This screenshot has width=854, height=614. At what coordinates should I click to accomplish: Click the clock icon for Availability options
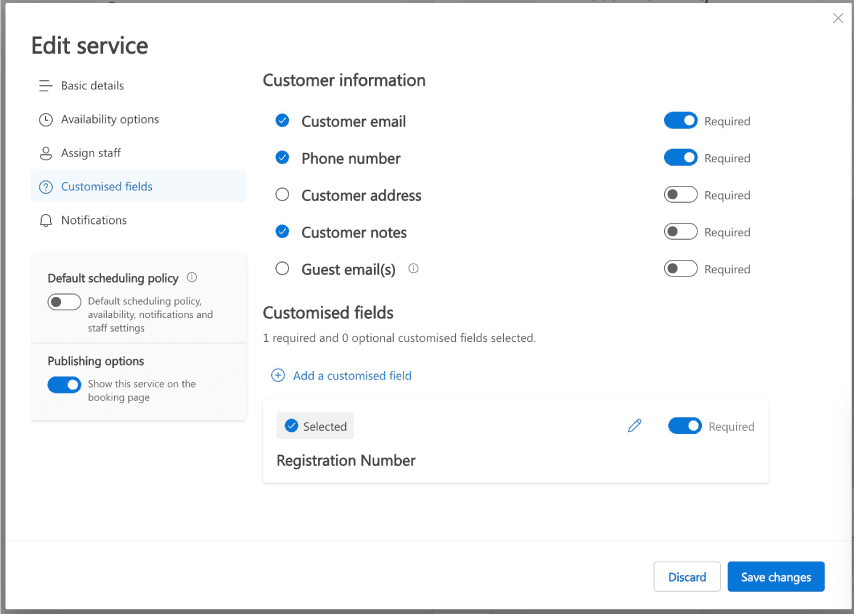tap(46, 120)
